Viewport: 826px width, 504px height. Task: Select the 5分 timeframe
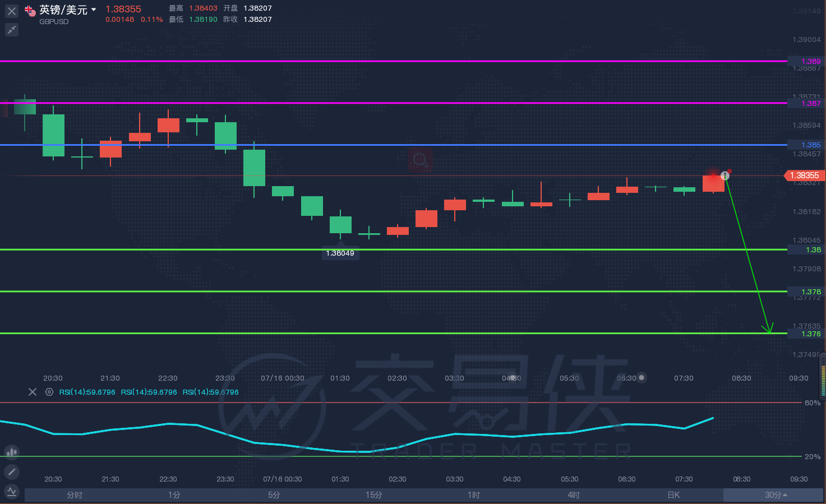click(x=274, y=495)
